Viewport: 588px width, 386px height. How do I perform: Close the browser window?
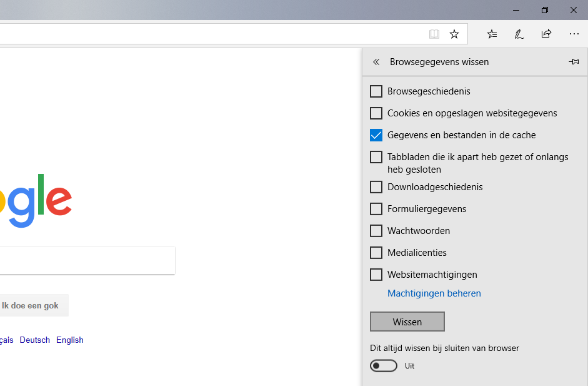coord(574,10)
